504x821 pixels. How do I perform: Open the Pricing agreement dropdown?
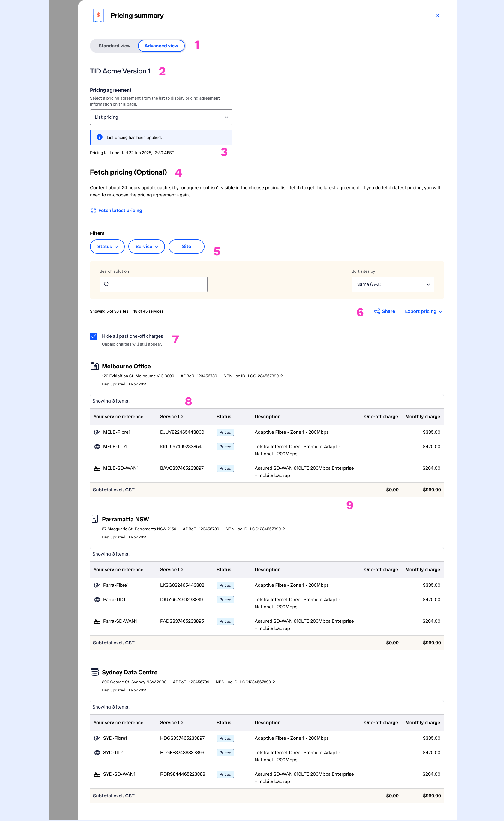(x=161, y=117)
